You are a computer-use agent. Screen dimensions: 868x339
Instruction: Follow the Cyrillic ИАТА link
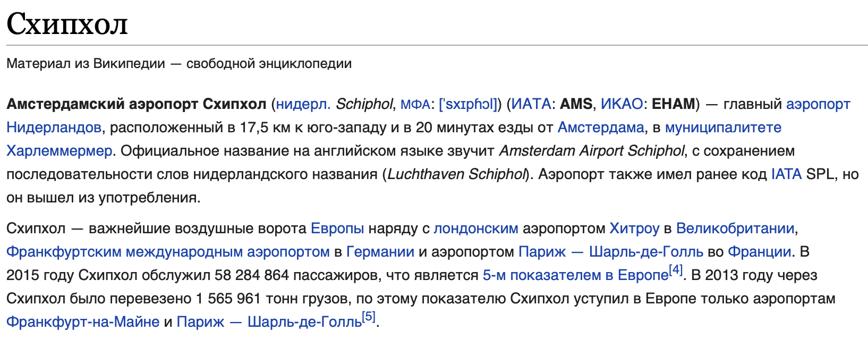click(x=531, y=104)
